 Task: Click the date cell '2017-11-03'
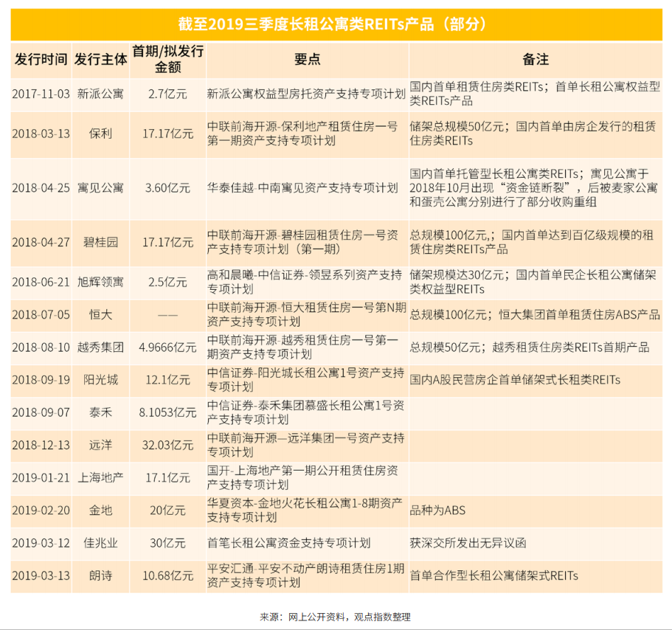point(41,94)
